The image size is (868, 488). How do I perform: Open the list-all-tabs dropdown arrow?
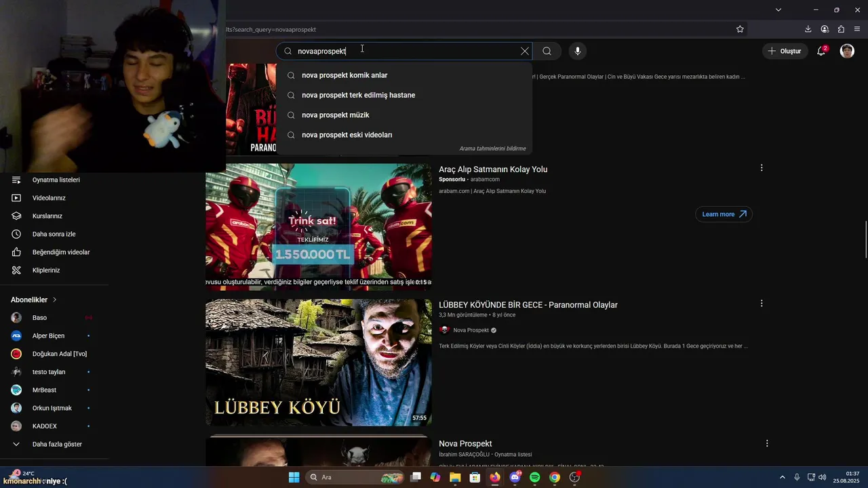[778, 9]
